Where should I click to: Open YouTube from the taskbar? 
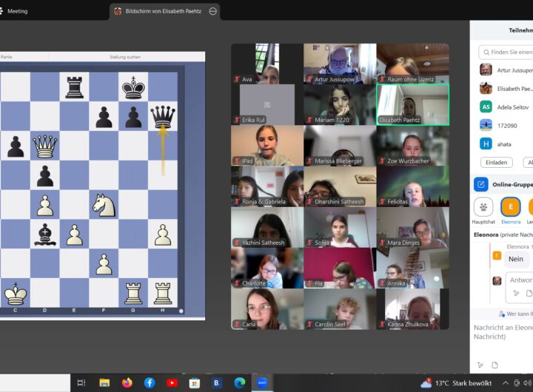tap(172, 382)
